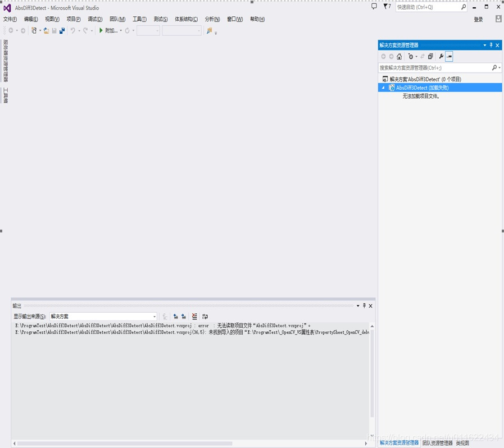Open the Pending Changes Filter dropdown arrow
Screen dimensions: 504x448
click(416, 57)
